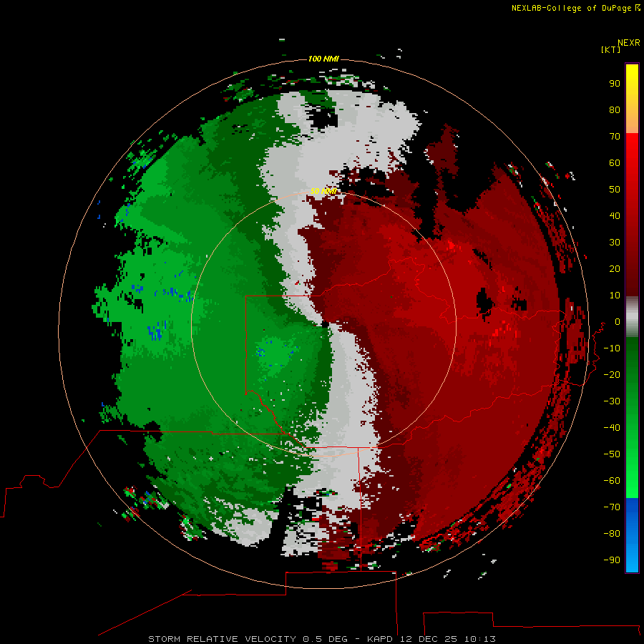Image resolution: width=644 pixels, height=644 pixels.
Task: Click the -80 value on the velocity scale
Action: (612, 534)
